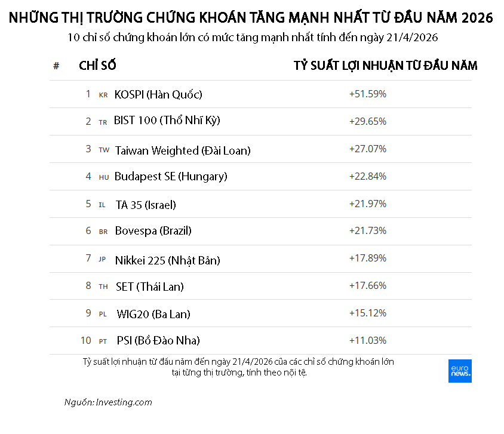Click the # ranking column header
504x434 pixels.
pos(56,66)
